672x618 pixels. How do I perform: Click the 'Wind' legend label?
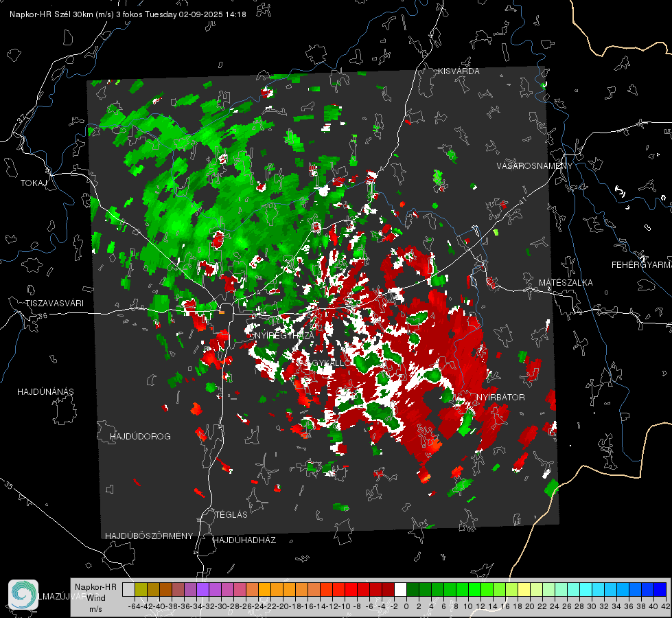point(96,598)
